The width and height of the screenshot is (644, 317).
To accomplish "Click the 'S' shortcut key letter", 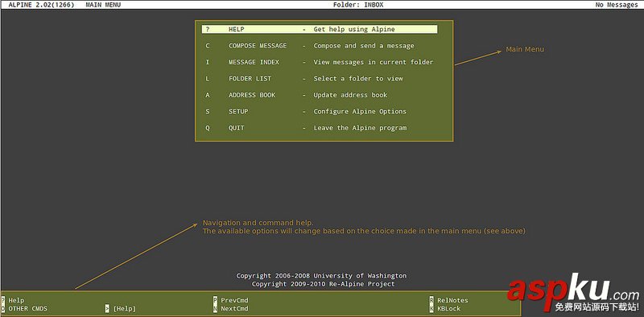I will tap(208, 112).
